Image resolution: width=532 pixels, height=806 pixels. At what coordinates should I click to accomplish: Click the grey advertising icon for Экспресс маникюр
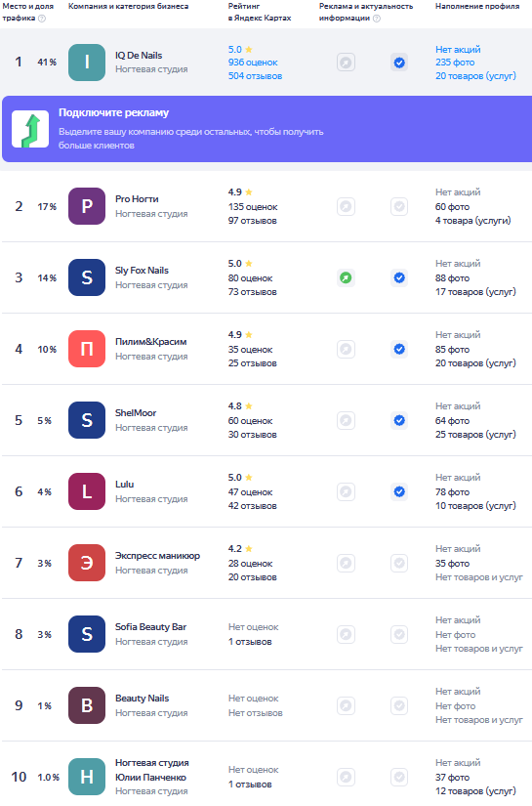[347, 563]
